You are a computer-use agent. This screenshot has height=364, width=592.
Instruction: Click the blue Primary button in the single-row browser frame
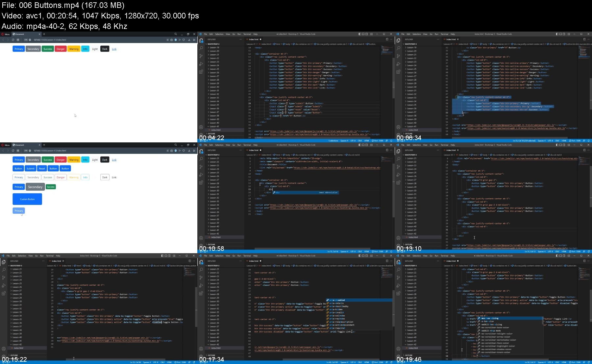point(19,49)
